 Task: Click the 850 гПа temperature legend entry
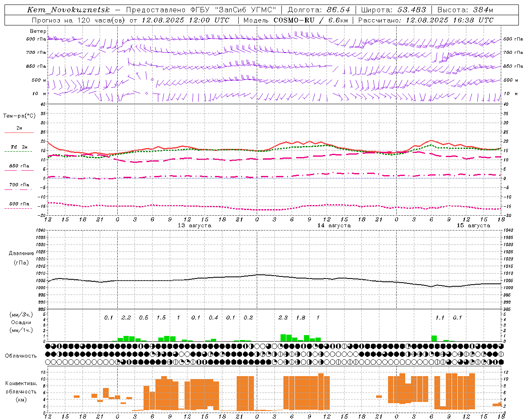coord(19,166)
